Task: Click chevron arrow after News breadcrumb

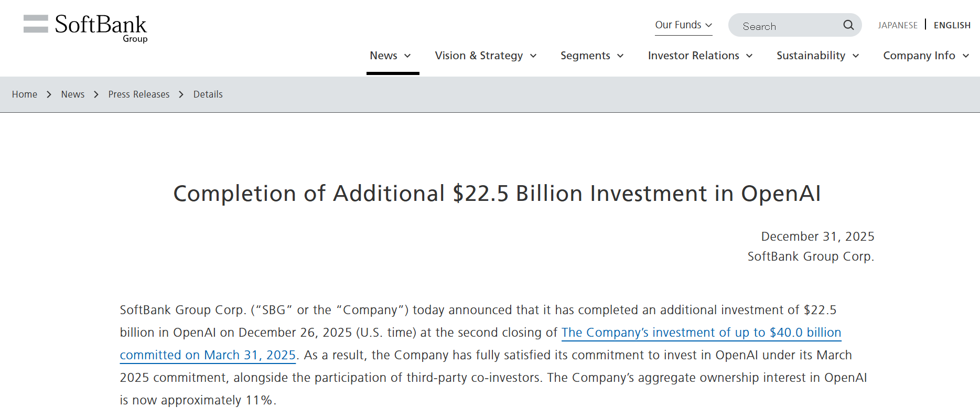Action: coord(96,94)
